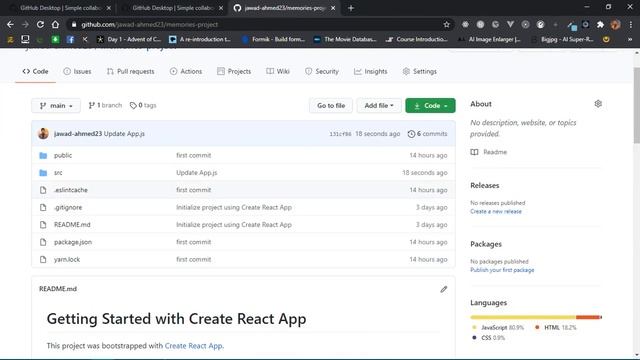Open the Pull requests tab
This screenshot has height=360, width=640.
[x=131, y=71]
